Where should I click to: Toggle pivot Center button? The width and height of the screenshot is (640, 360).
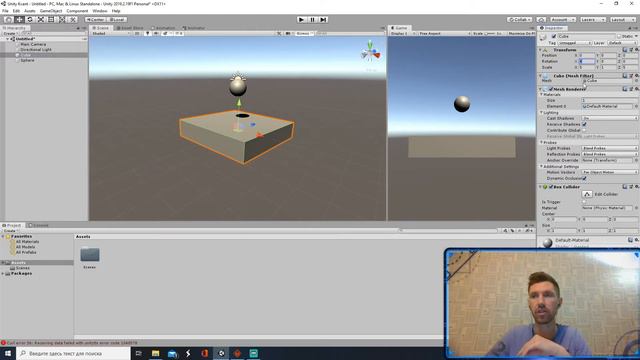96,19
